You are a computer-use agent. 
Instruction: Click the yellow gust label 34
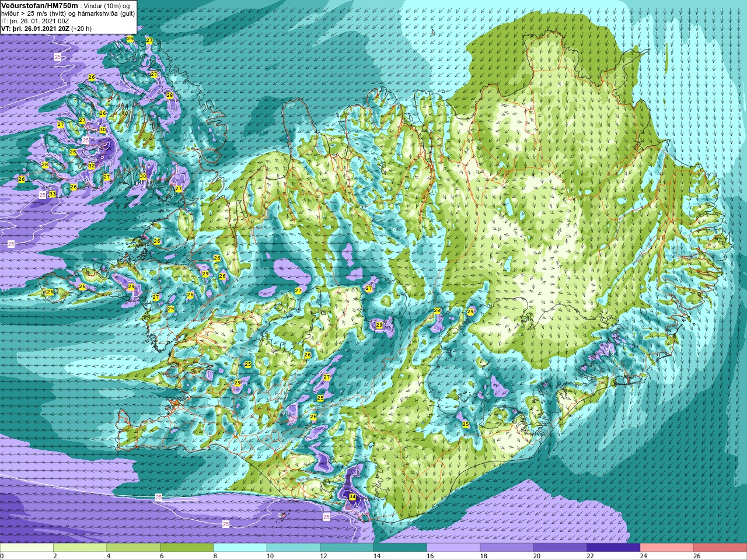click(x=352, y=497)
